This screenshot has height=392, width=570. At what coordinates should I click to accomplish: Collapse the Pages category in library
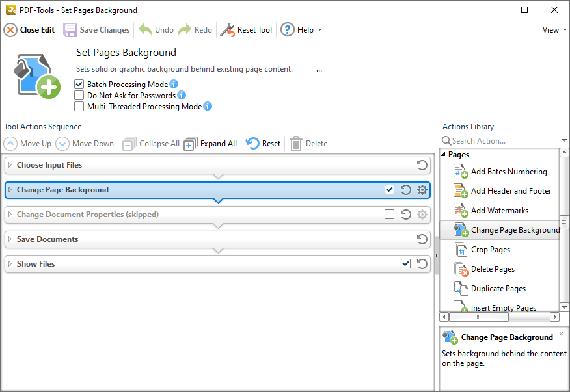pos(444,155)
